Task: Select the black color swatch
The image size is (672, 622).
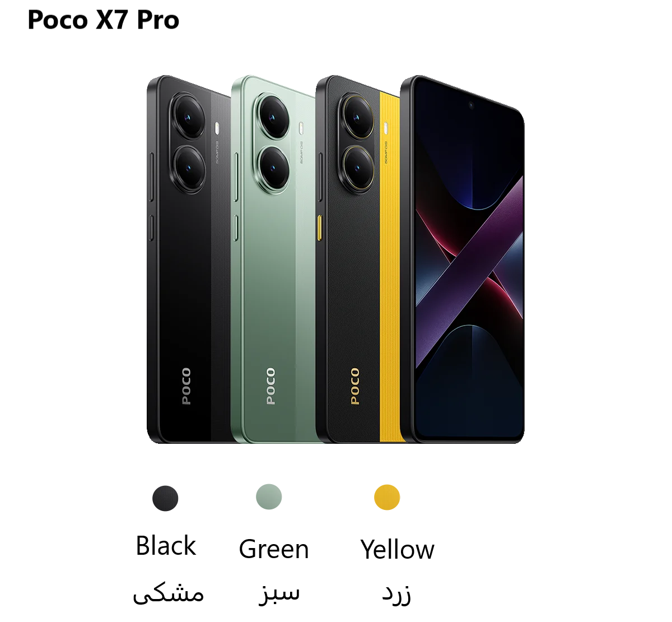Action: tap(165, 498)
